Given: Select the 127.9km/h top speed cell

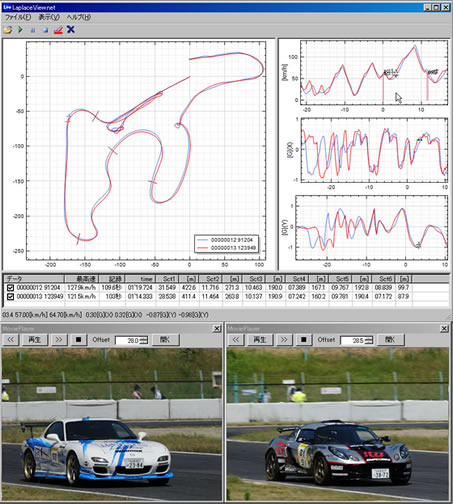Looking at the screenshot, I should pyautogui.click(x=82, y=288).
